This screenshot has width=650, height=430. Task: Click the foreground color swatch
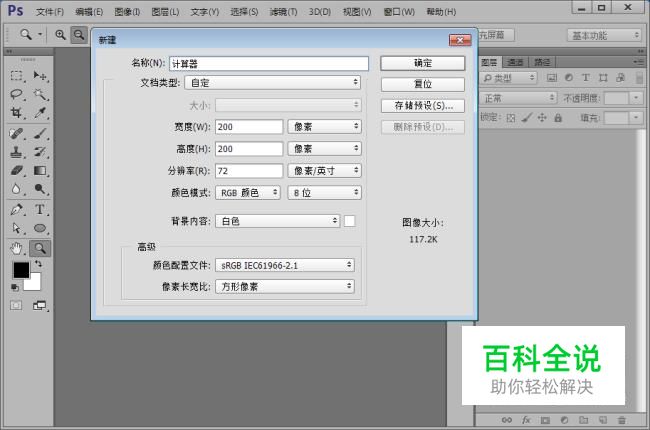(x=21, y=270)
